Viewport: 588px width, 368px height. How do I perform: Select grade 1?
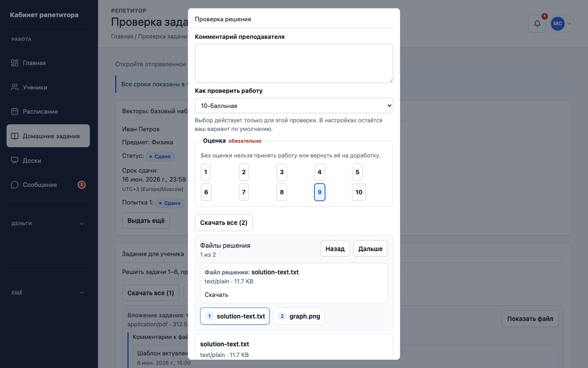click(x=206, y=172)
